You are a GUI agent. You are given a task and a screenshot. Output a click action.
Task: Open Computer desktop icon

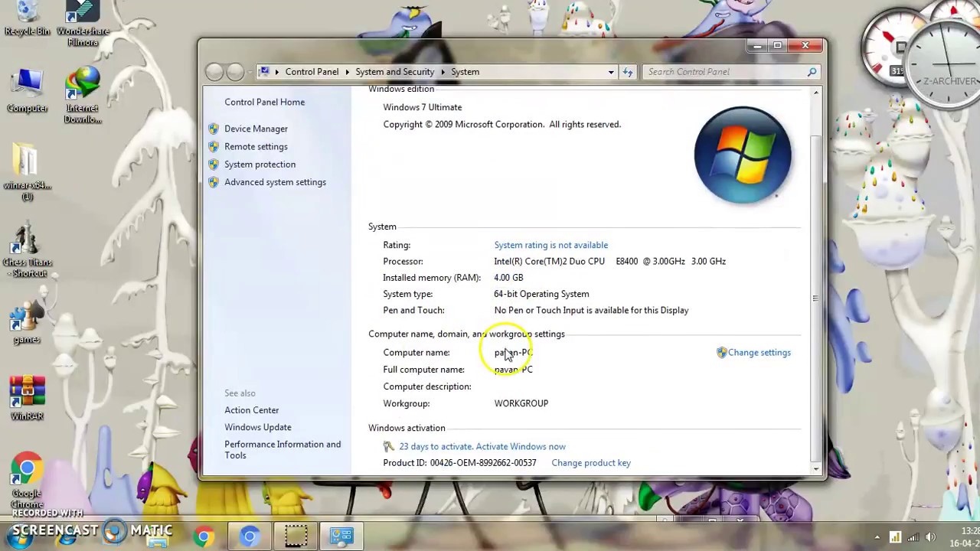click(27, 92)
